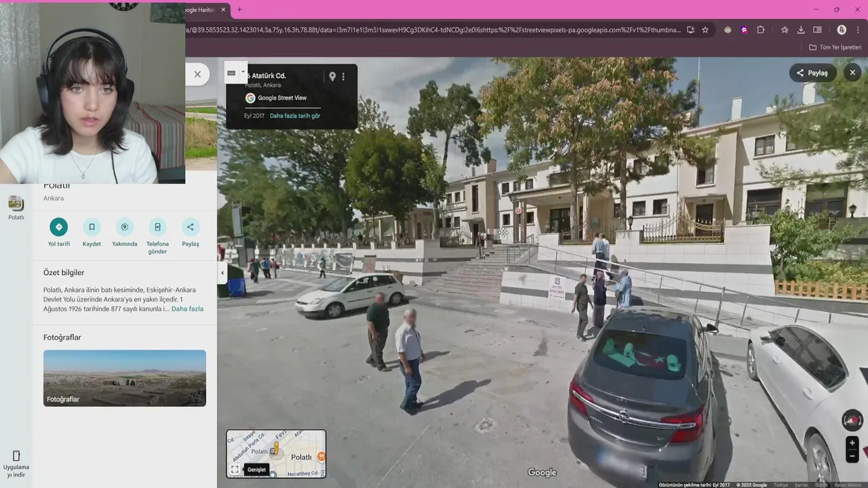Image resolution: width=868 pixels, height=488 pixels.
Task: Open the bookmarks star toolbar icon
Action: point(785,30)
